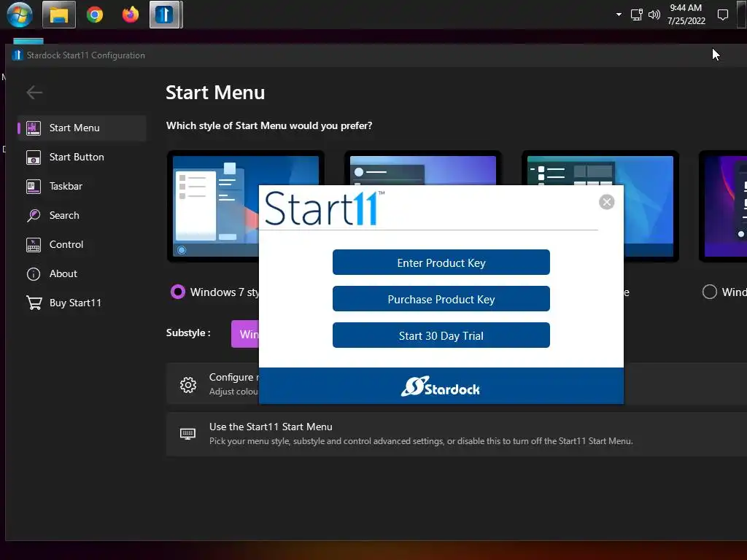747x560 pixels.
Task: Open the volume tray icon
Action: 654,15
